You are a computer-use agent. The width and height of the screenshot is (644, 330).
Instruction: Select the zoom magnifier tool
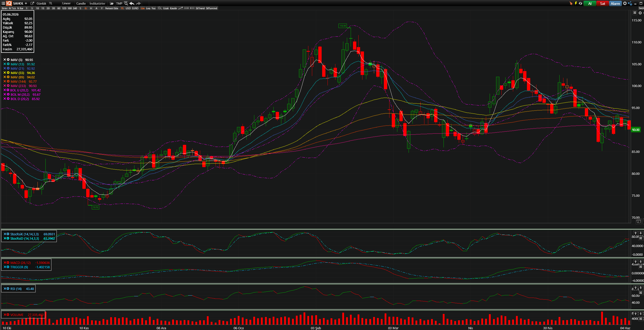pos(160,8)
